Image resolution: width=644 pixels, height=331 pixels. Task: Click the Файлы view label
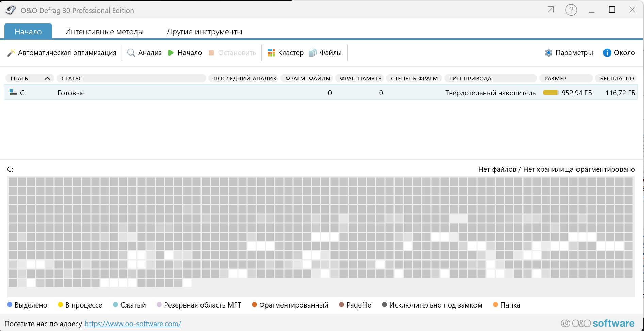[x=331, y=53]
